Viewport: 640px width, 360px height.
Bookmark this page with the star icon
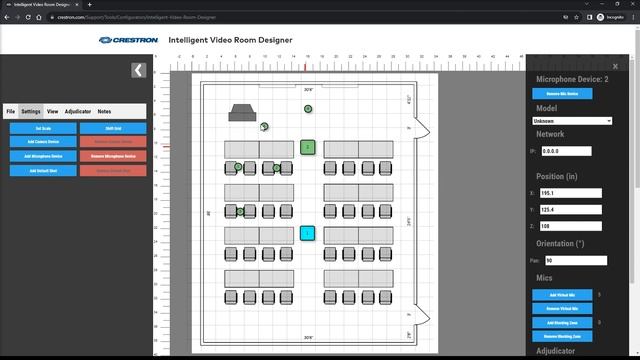pyautogui.click(x=576, y=17)
